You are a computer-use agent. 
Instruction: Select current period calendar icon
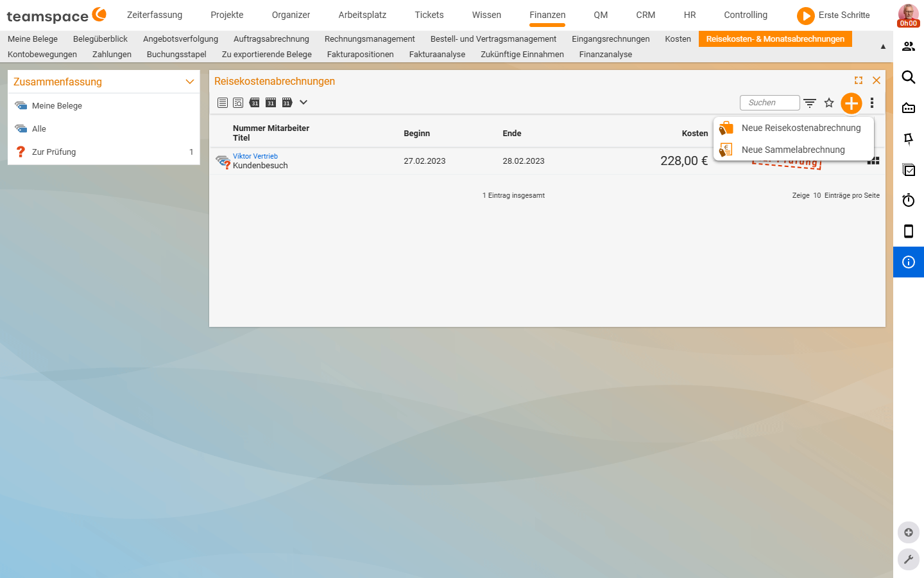271,103
